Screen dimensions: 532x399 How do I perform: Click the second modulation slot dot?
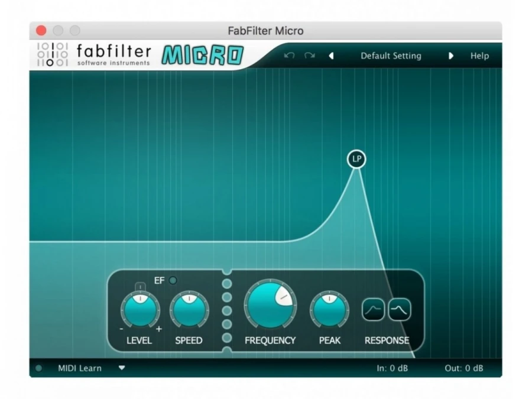pyautogui.click(x=227, y=297)
